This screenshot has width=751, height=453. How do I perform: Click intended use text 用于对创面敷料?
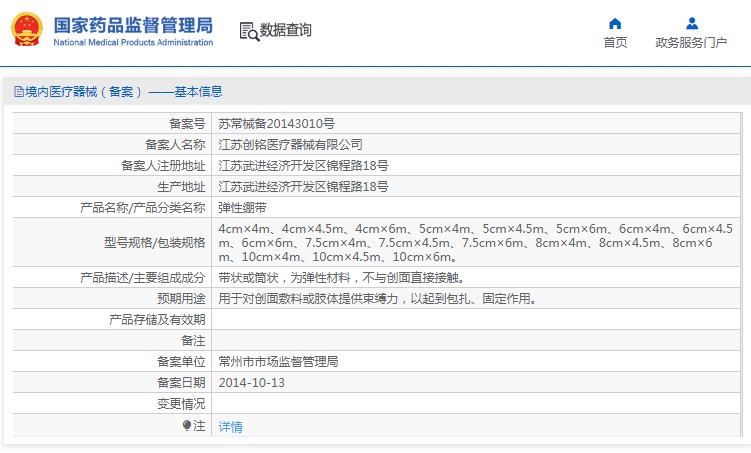coord(378,299)
